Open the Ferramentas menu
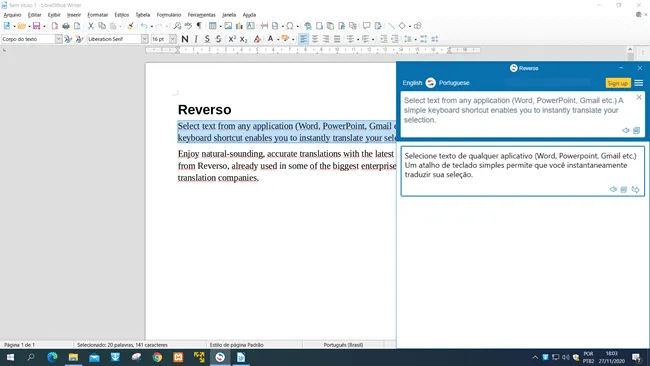 tap(201, 15)
